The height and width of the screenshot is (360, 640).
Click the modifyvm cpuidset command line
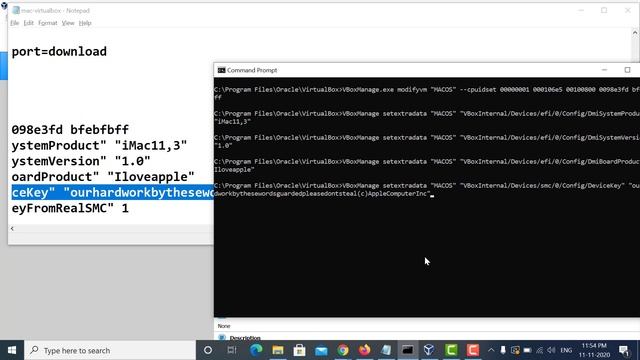tap(427, 93)
